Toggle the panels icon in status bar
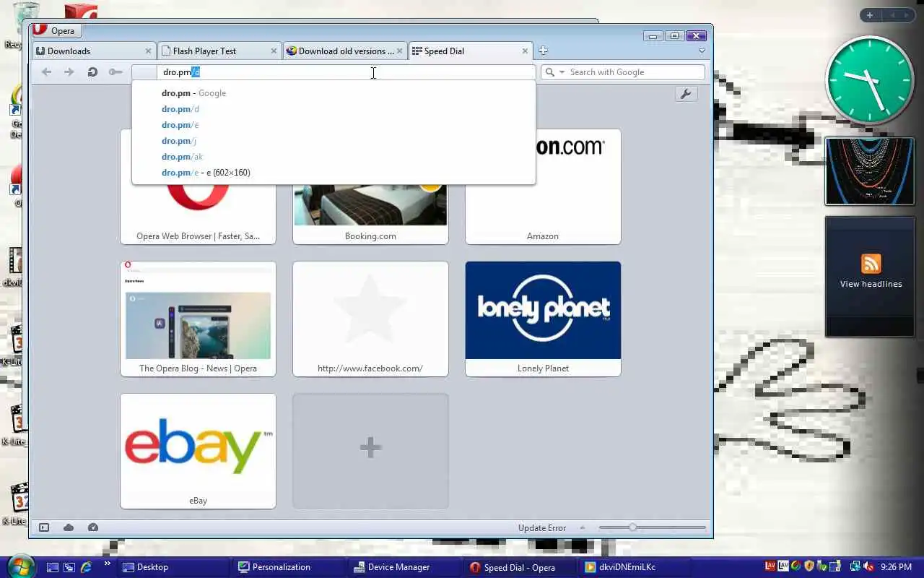This screenshot has height=578, width=924. pos(44,527)
